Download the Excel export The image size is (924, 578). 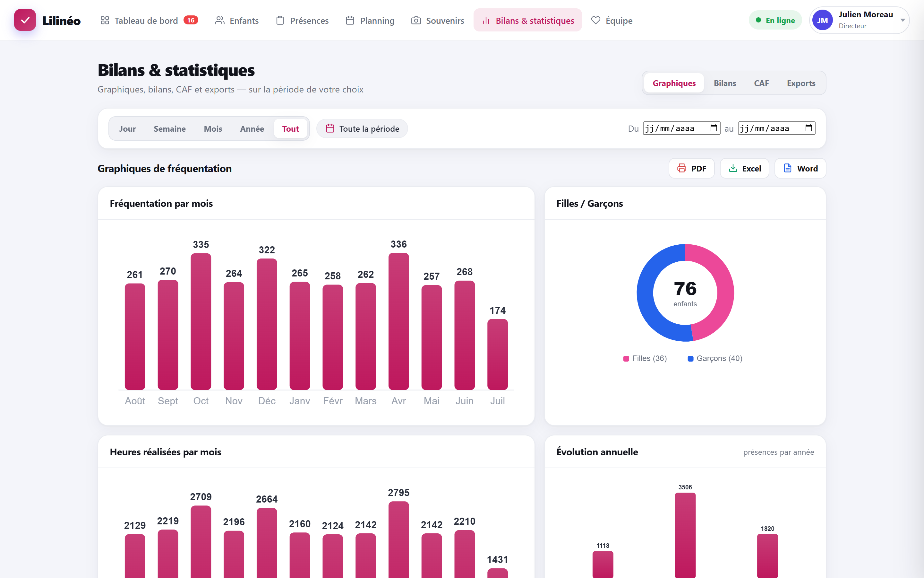pos(745,168)
